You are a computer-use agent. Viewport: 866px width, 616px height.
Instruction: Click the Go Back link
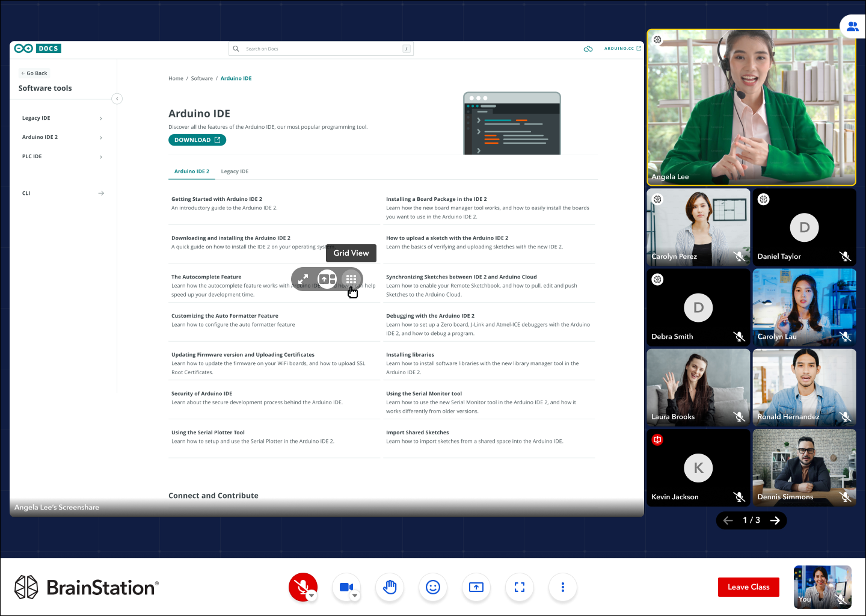[x=34, y=73]
